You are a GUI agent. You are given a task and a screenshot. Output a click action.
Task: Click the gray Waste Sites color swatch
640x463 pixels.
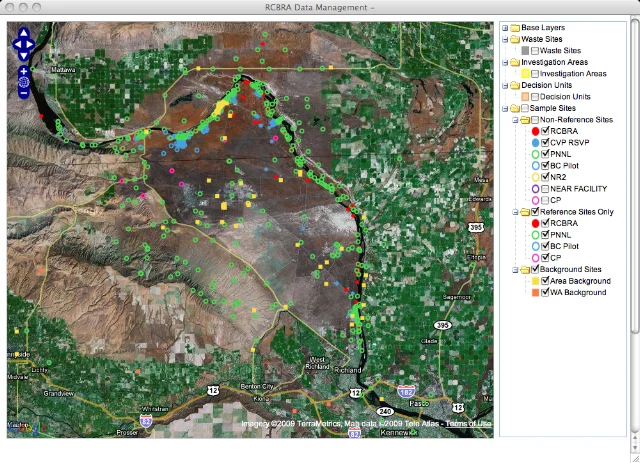click(x=525, y=51)
